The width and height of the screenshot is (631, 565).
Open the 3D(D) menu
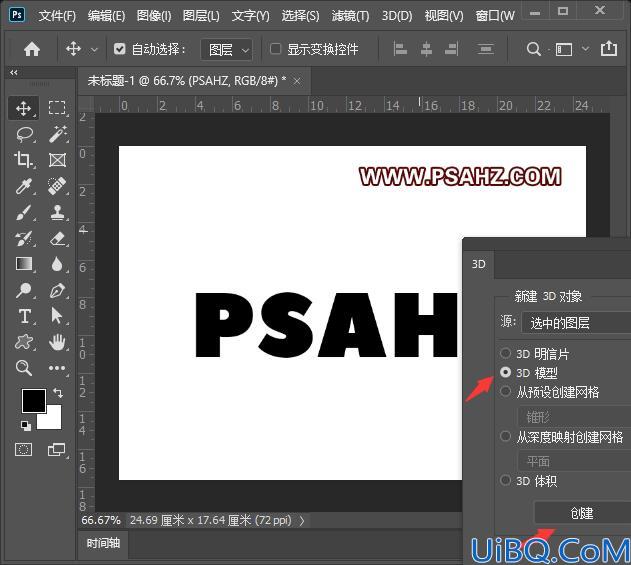pos(397,16)
